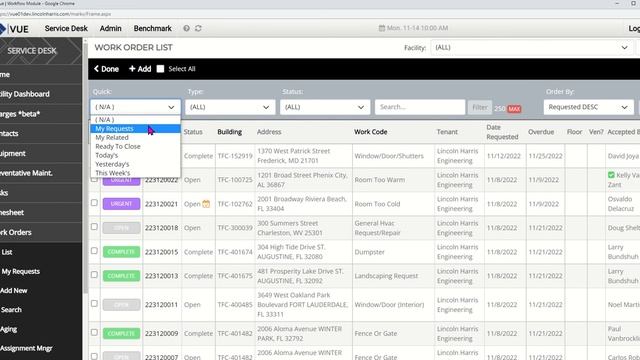Viewport: 640px width, 360px height.
Task: Click OPEN badge for order 223120018
Action: coord(121,228)
